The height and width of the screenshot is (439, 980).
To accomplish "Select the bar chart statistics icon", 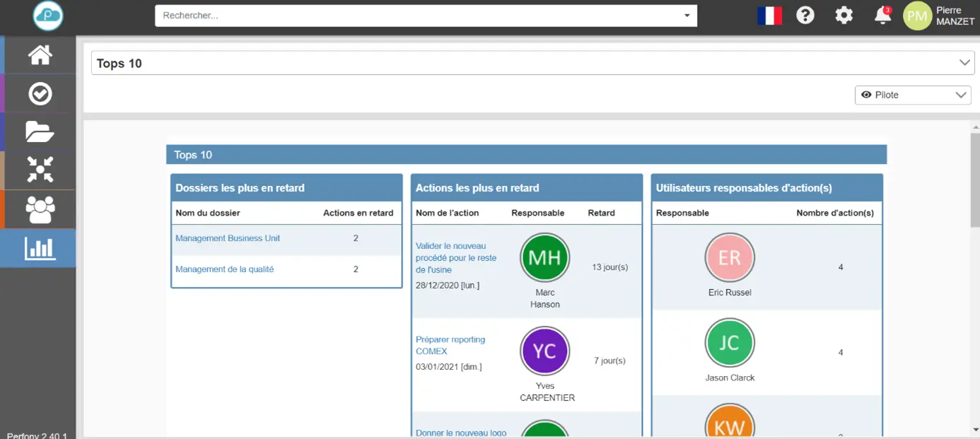I will [40, 248].
